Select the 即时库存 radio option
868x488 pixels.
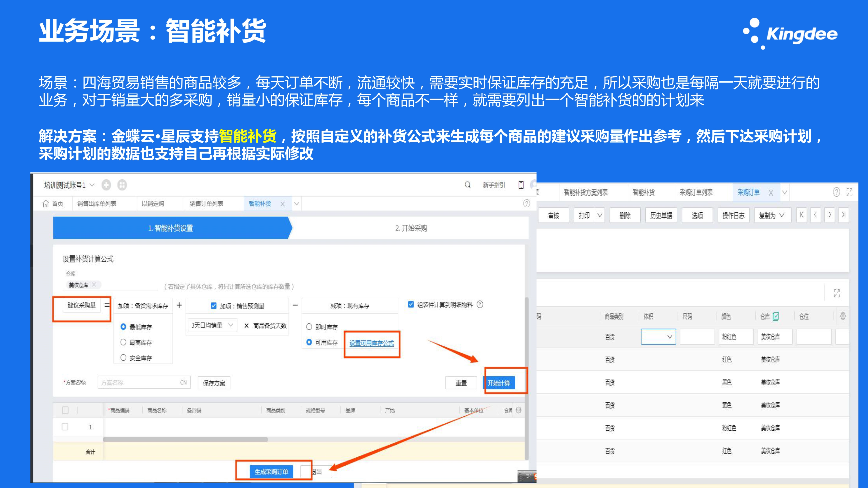click(x=309, y=327)
